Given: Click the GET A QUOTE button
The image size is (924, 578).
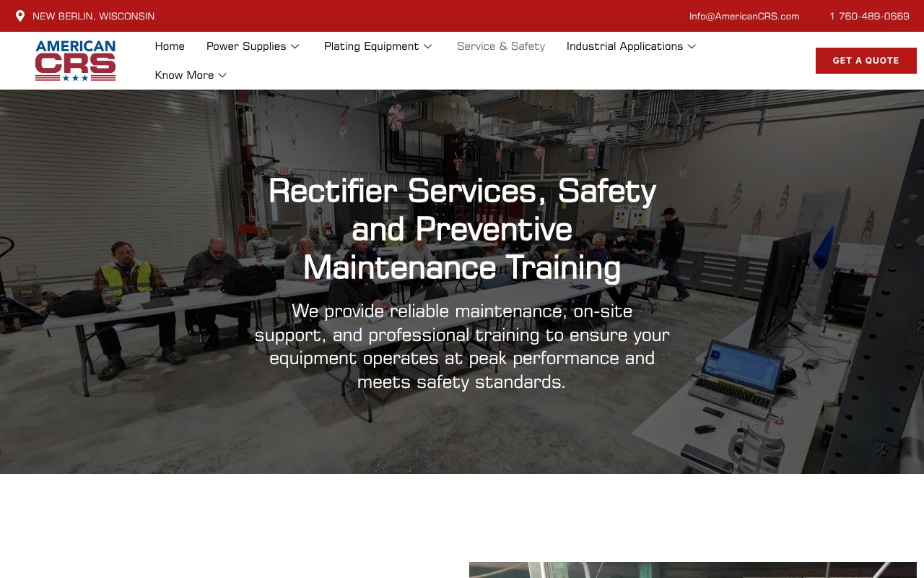Looking at the screenshot, I should coord(866,61).
